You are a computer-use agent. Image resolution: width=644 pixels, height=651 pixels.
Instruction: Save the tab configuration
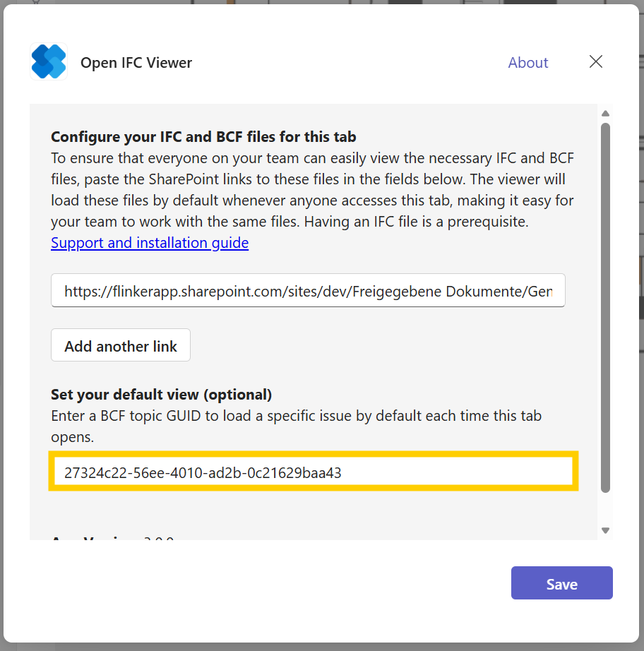coord(561,583)
